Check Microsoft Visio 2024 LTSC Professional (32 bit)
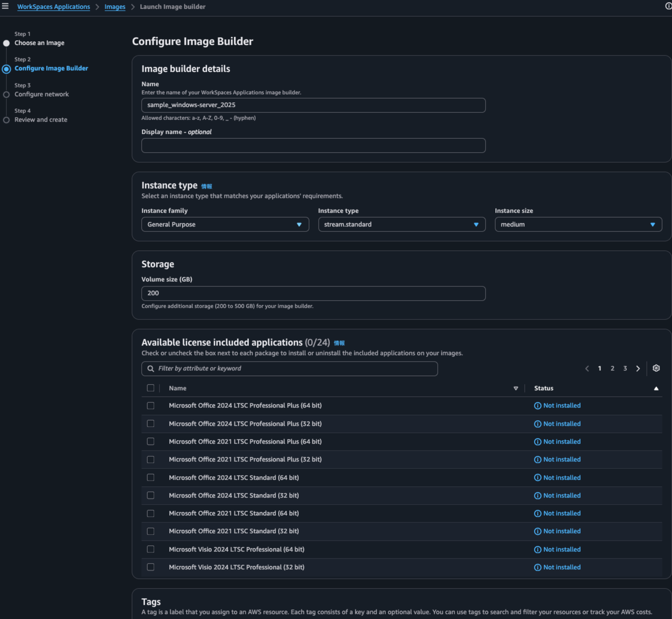 click(x=150, y=567)
